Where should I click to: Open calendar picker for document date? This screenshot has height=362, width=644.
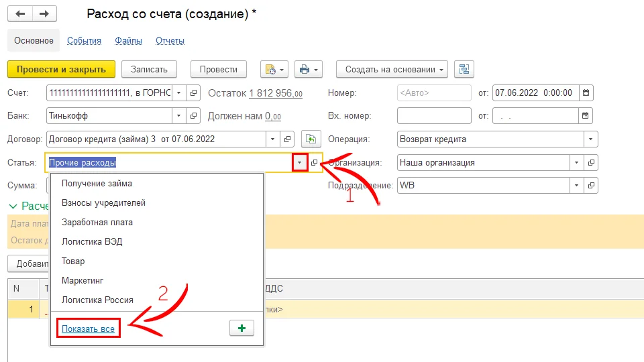click(x=585, y=93)
